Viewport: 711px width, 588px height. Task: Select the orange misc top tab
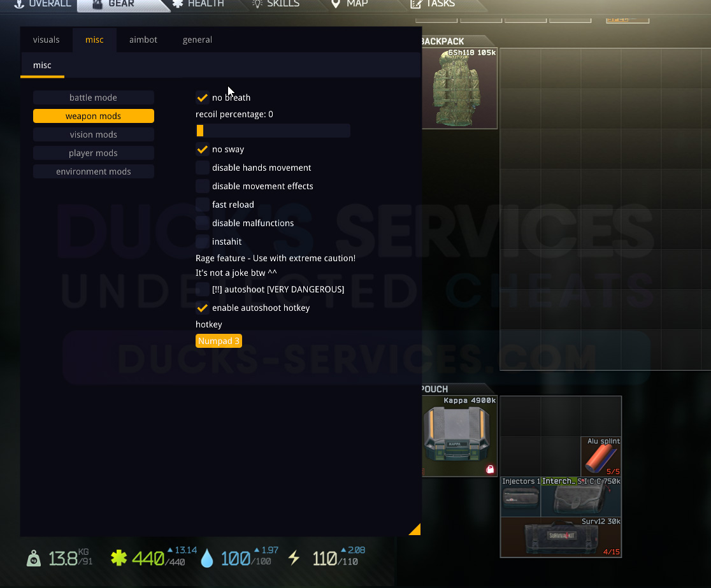pos(94,40)
